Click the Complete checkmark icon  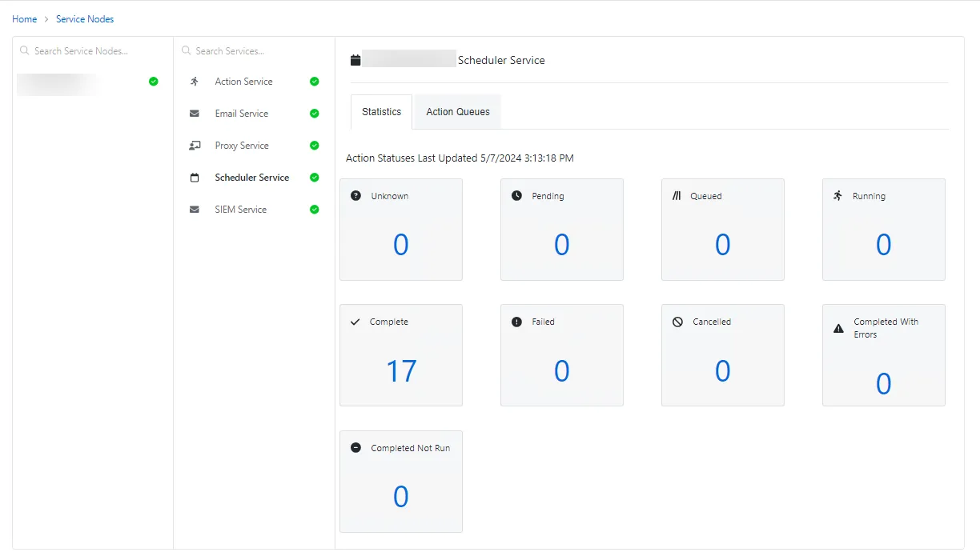click(355, 321)
